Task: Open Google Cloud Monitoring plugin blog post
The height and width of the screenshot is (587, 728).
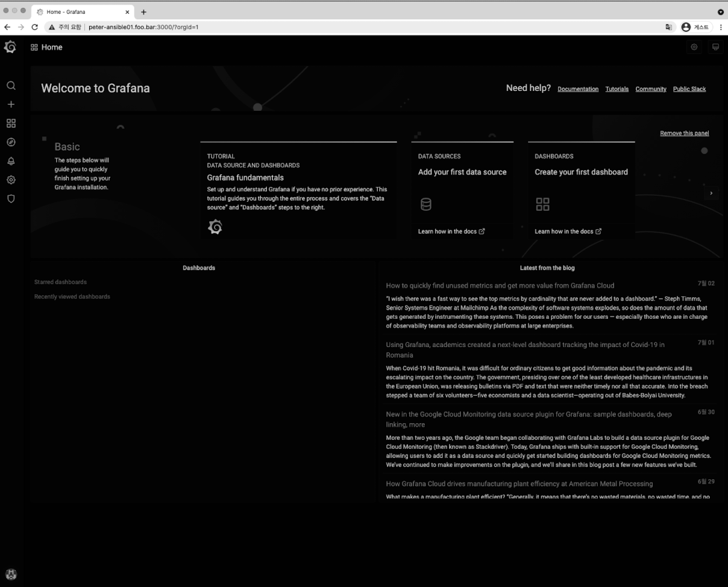Action: [x=529, y=419]
